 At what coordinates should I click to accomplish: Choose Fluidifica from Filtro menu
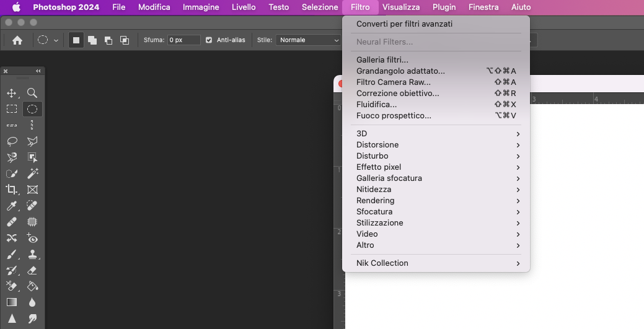pos(436,104)
